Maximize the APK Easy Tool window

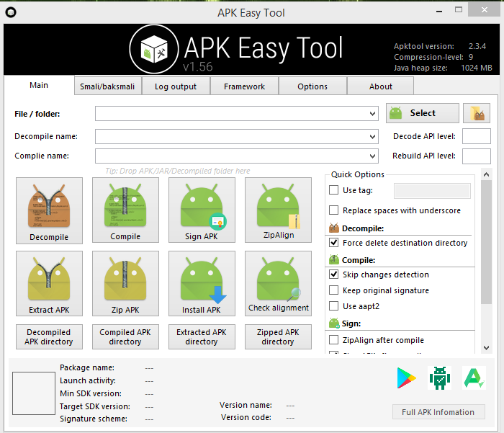[x=459, y=10]
